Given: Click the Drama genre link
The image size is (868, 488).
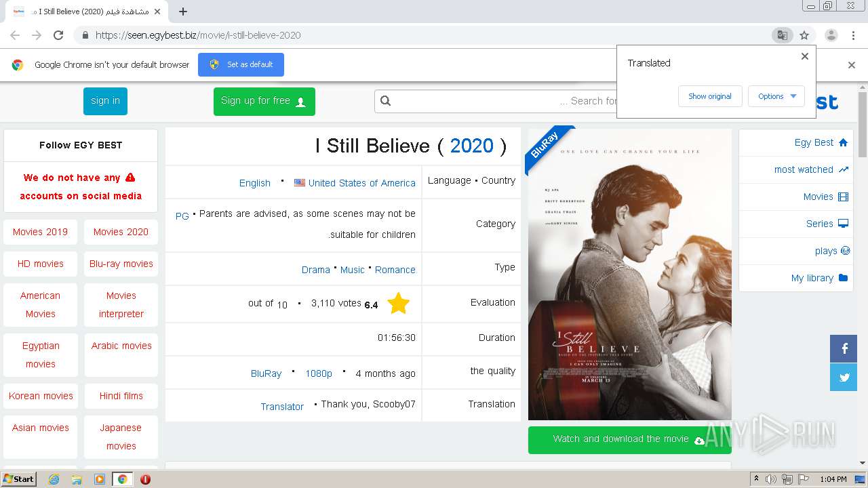Looking at the screenshot, I should (316, 270).
